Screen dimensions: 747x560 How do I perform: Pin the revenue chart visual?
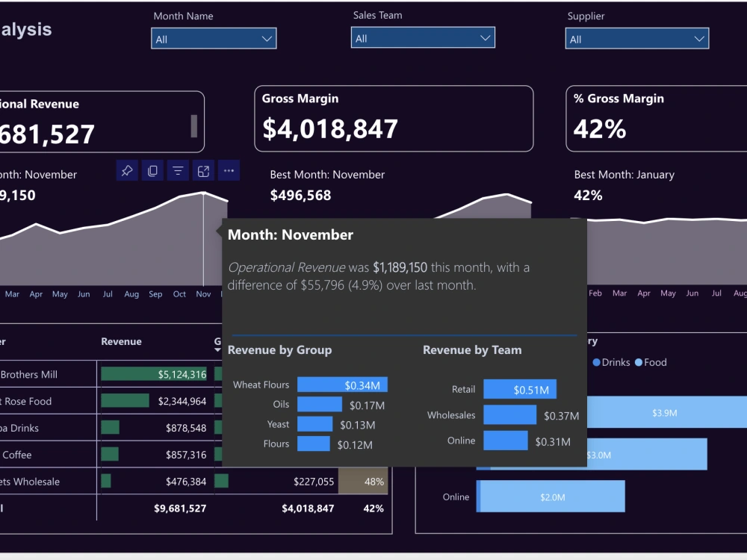click(127, 170)
